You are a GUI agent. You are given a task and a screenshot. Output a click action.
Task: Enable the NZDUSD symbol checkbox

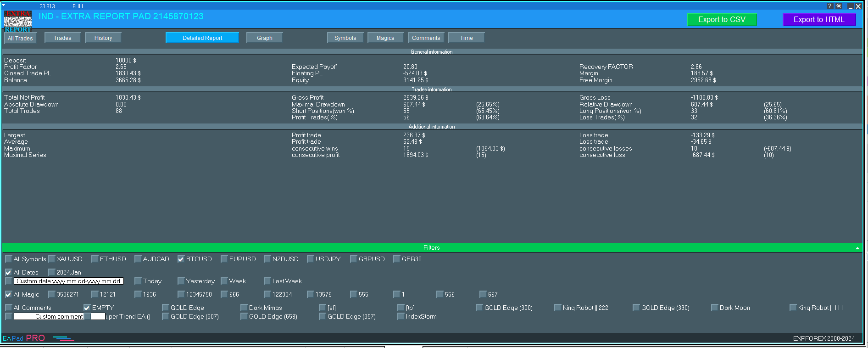[x=267, y=259]
